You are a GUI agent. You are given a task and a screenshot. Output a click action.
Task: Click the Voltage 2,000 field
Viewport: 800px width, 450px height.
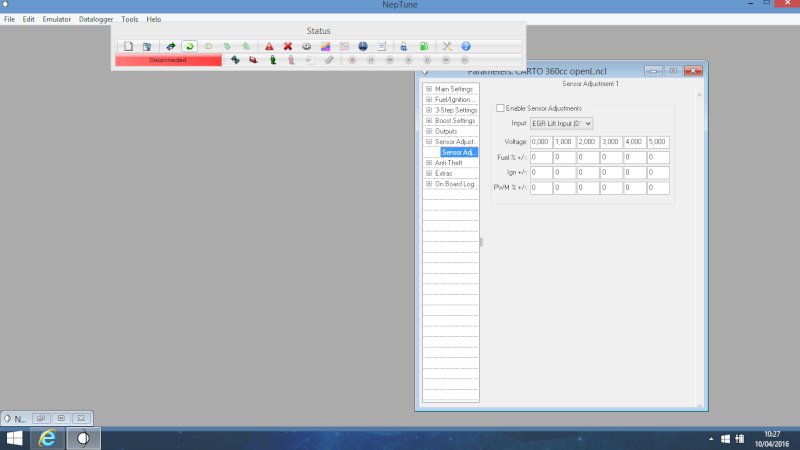coord(588,142)
